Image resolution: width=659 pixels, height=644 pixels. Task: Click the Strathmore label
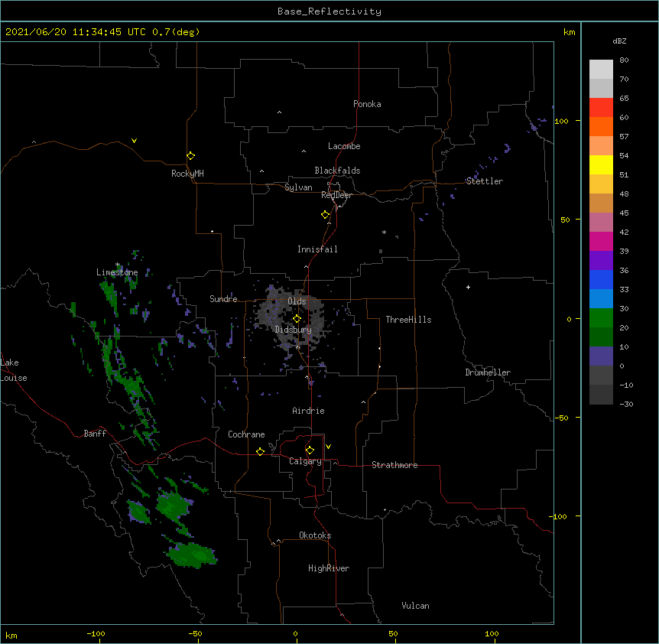click(394, 465)
